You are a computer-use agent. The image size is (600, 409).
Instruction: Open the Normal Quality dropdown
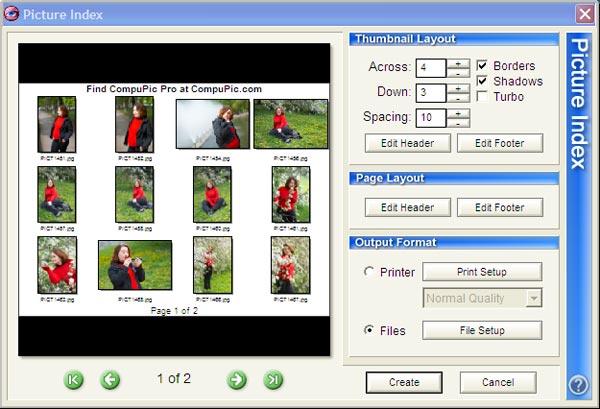534,298
